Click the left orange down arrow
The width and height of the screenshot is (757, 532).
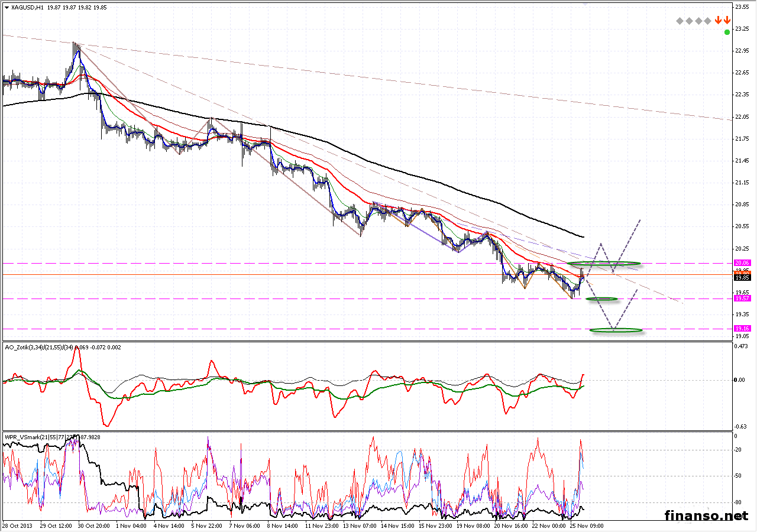[x=718, y=21]
